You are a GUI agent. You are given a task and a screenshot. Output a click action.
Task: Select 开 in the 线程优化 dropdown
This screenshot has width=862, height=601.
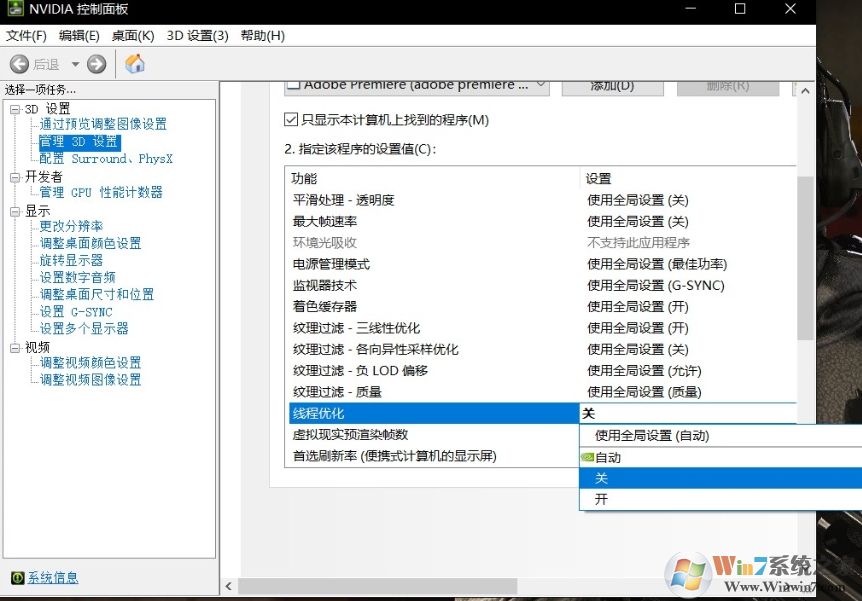point(601,499)
